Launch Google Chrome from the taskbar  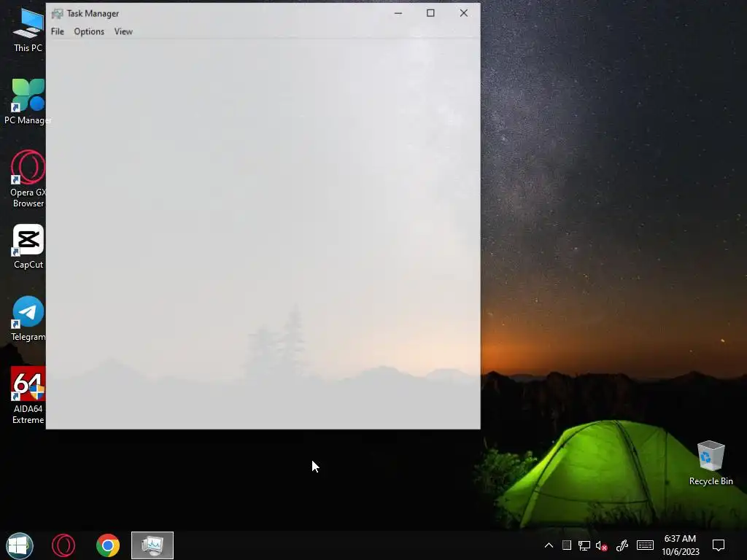(108, 545)
